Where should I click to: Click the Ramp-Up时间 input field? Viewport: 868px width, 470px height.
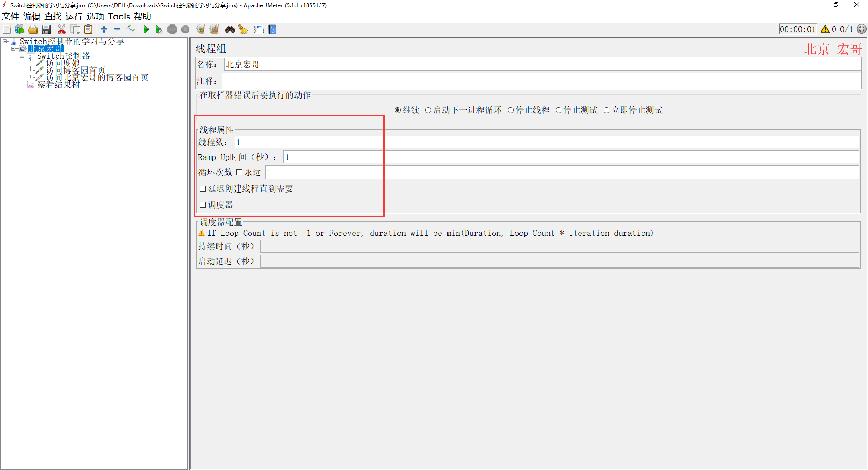571,157
